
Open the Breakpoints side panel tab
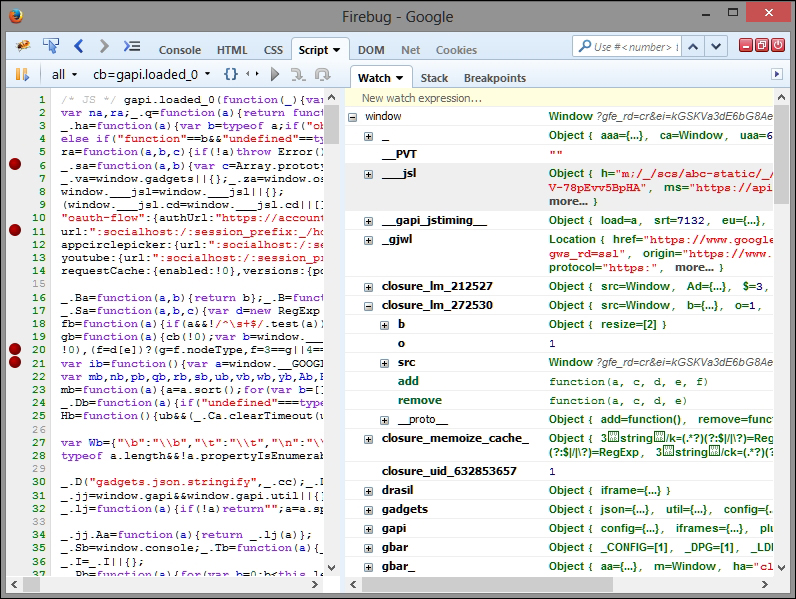[x=495, y=78]
